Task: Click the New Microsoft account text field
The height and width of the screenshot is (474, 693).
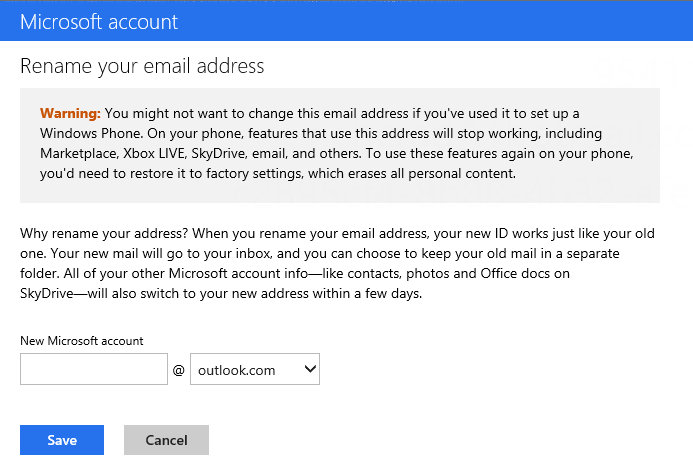Action: [93, 370]
